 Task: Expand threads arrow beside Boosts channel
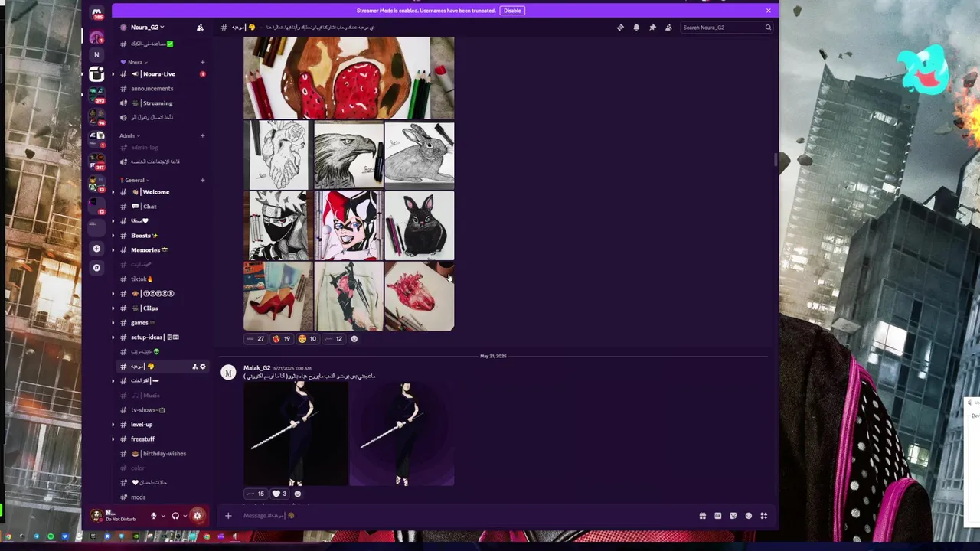pos(113,236)
